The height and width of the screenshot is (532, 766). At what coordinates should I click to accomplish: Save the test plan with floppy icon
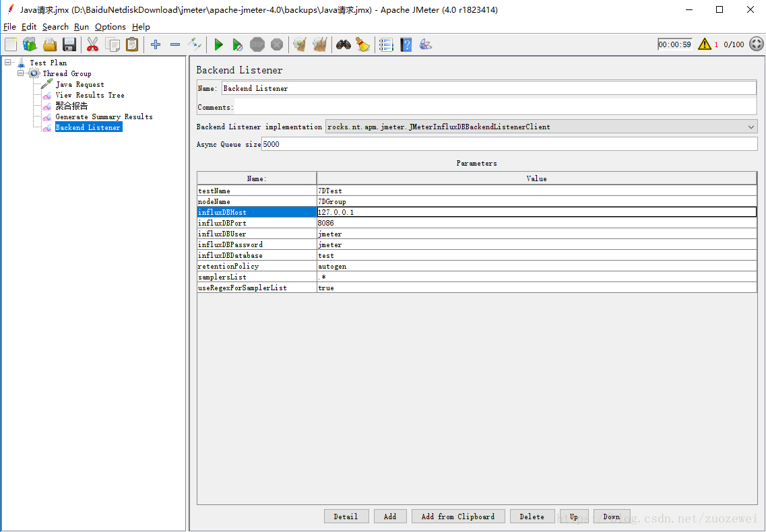point(69,44)
